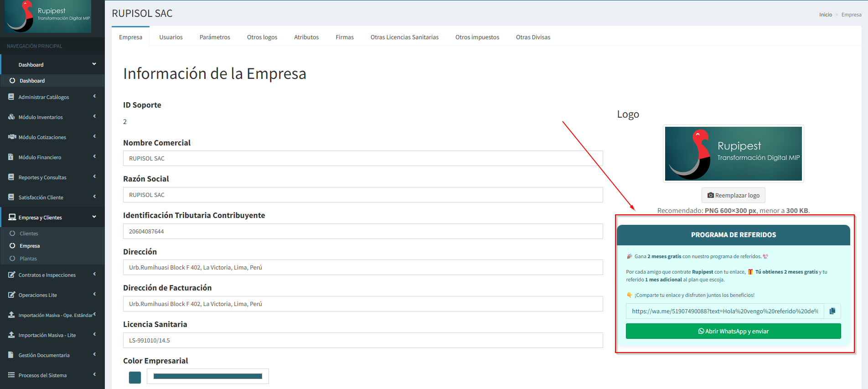Click the Operaciones Lite edit icon
Viewport: 868px width, 389px height.
12,295
